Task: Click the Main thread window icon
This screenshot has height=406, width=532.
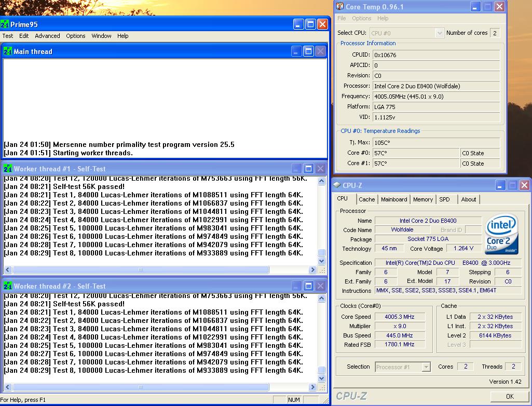Action: click(x=7, y=51)
